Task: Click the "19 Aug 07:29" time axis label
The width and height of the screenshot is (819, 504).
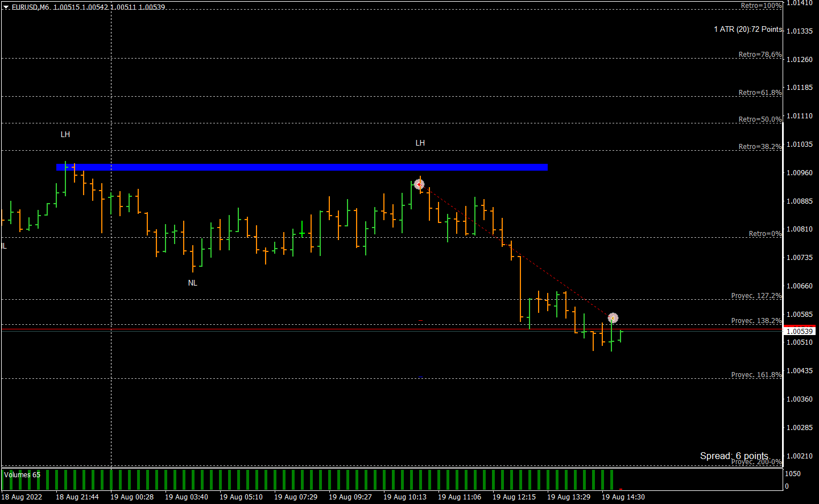Action: click(296, 497)
